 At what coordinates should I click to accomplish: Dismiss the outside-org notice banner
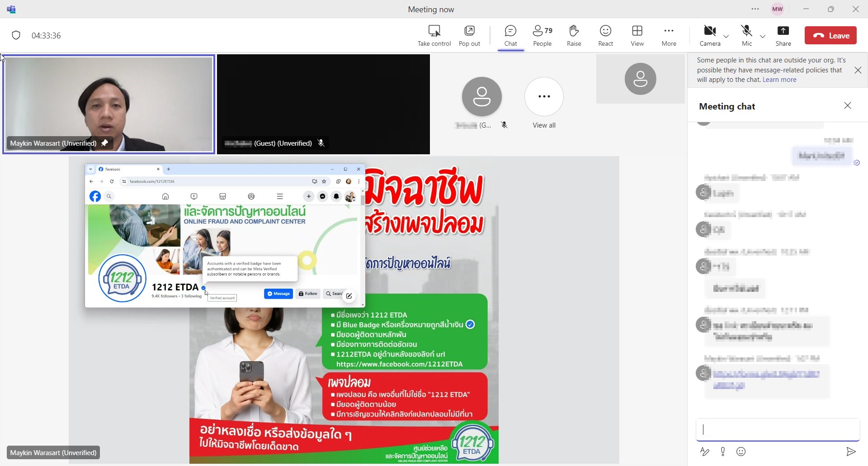[x=858, y=70]
